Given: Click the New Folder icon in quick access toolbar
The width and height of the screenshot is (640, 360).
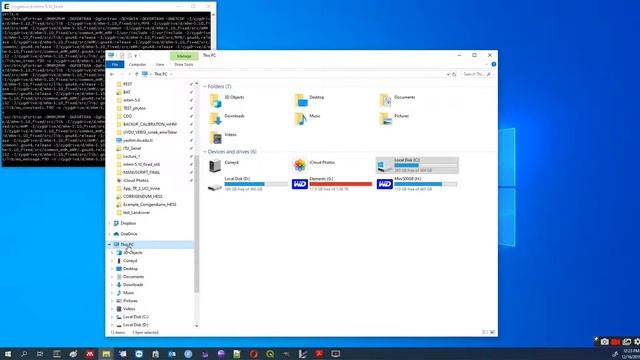Looking at the screenshot, I should click(x=129, y=56).
